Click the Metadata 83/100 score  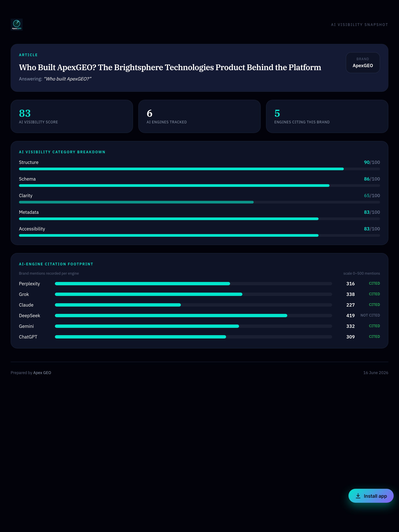point(372,212)
